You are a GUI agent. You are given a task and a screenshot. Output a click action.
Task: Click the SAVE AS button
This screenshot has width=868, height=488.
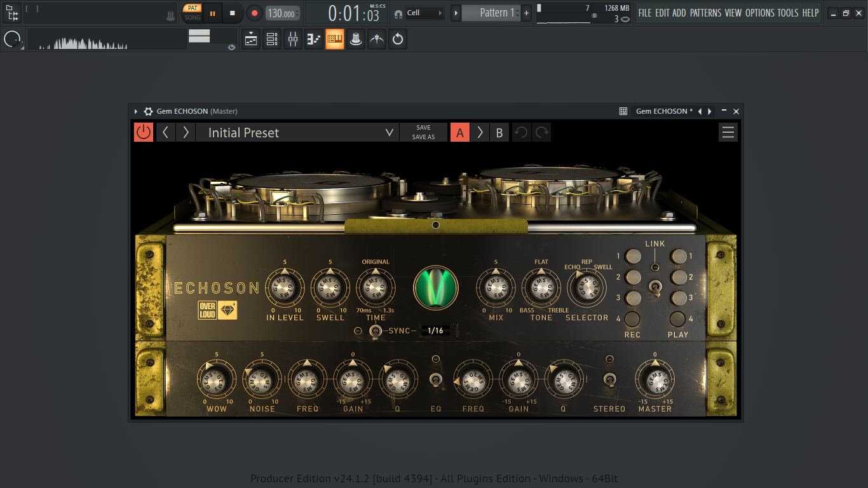(x=423, y=137)
